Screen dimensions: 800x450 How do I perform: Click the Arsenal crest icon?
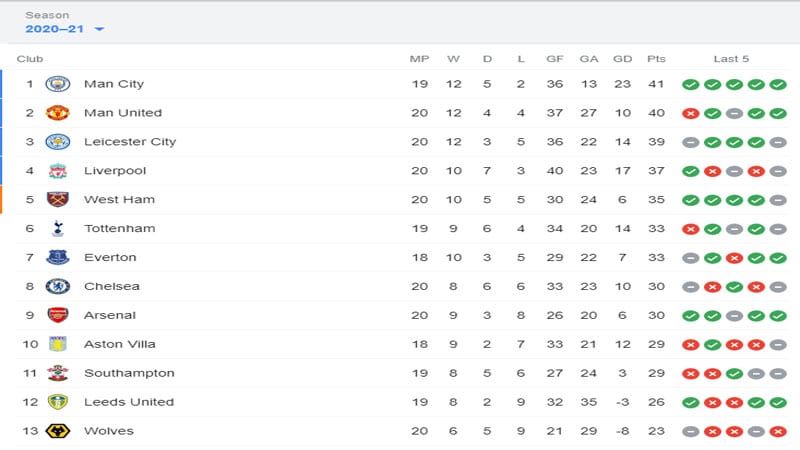[x=58, y=315]
